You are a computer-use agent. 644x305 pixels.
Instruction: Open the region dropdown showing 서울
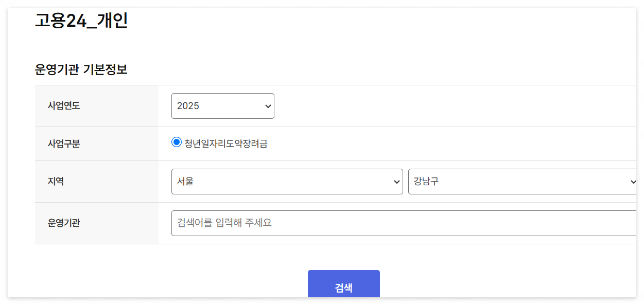(287, 182)
